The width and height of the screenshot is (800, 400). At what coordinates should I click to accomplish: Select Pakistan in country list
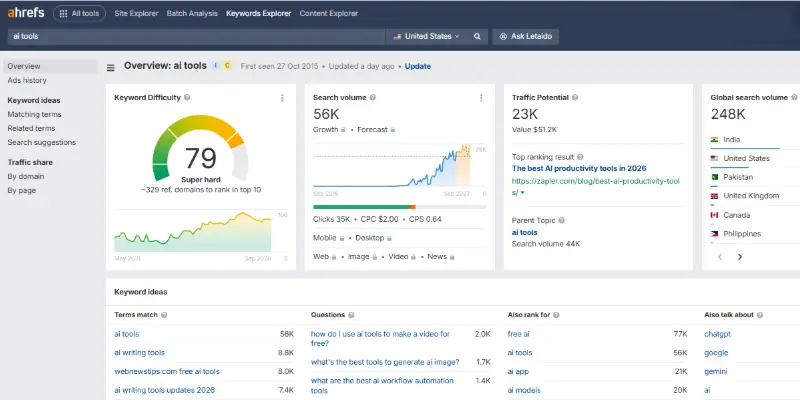(738, 178)
